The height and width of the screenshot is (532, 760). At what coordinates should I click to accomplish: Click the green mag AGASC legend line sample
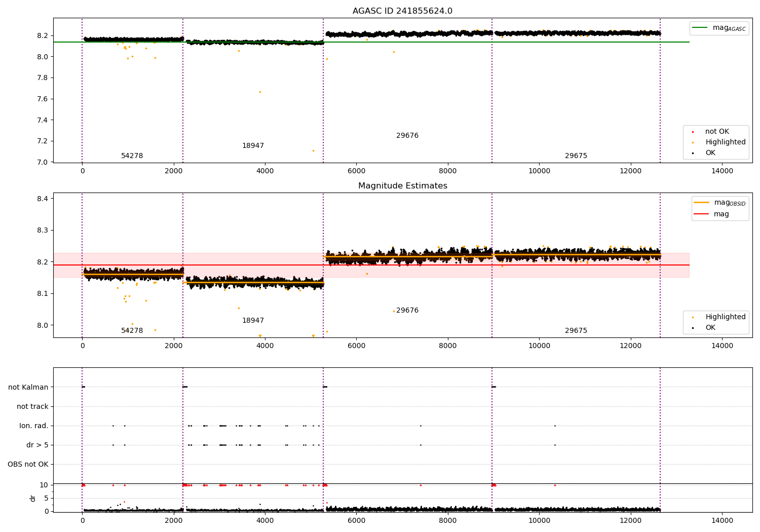click(700, 28)
